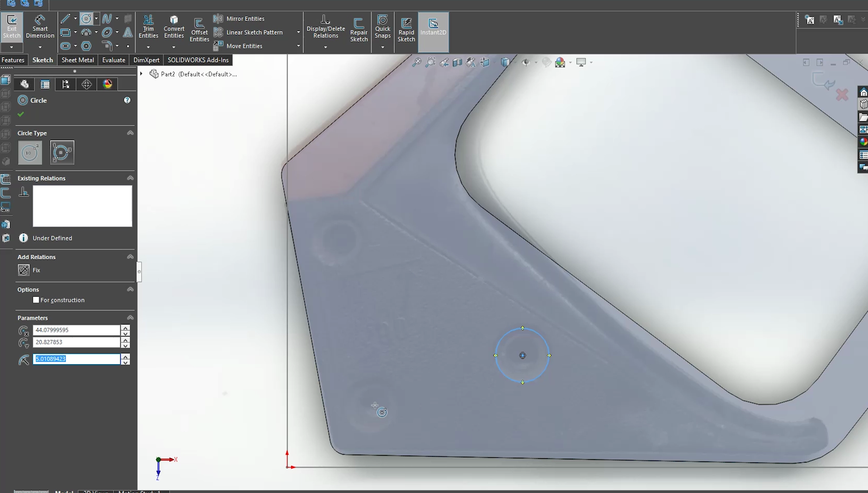Viewport: 868px width, 493px height.
Task: Select the Corner Rectangle tool
Action: (x=65, y=32)
